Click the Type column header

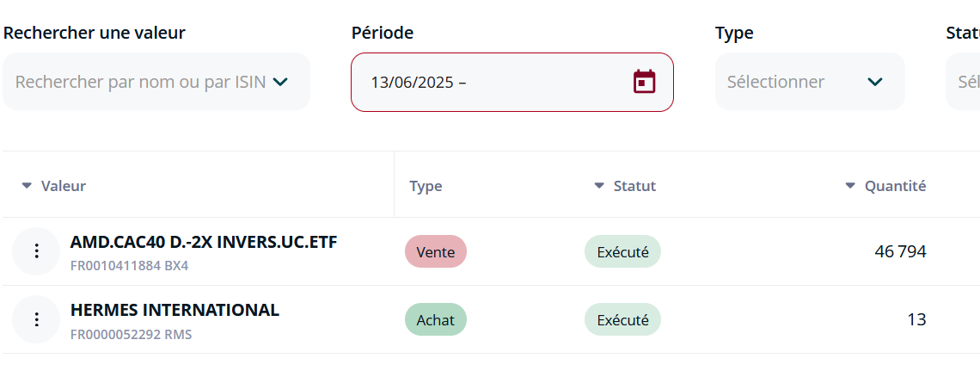tap(426, 186)
